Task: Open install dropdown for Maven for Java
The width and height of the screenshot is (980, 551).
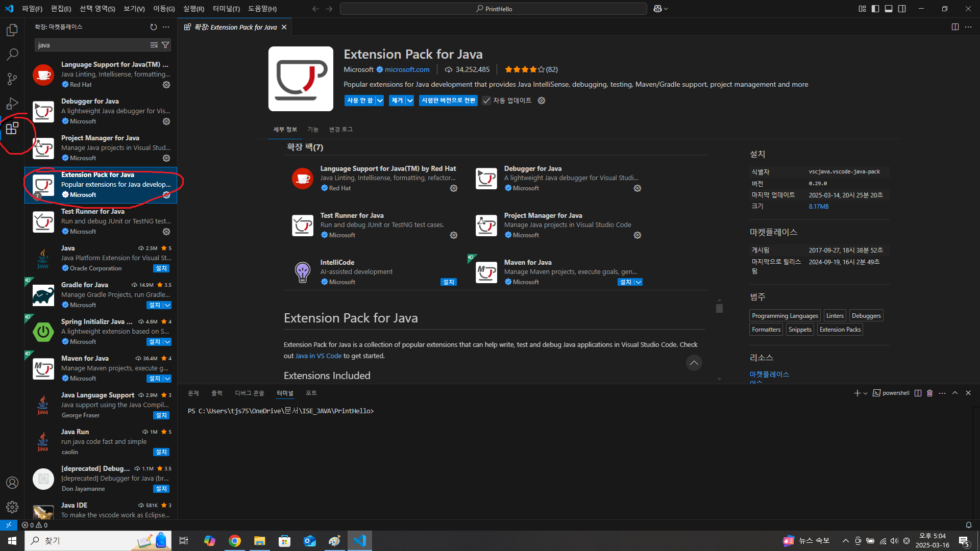Action: click(167, 379)
